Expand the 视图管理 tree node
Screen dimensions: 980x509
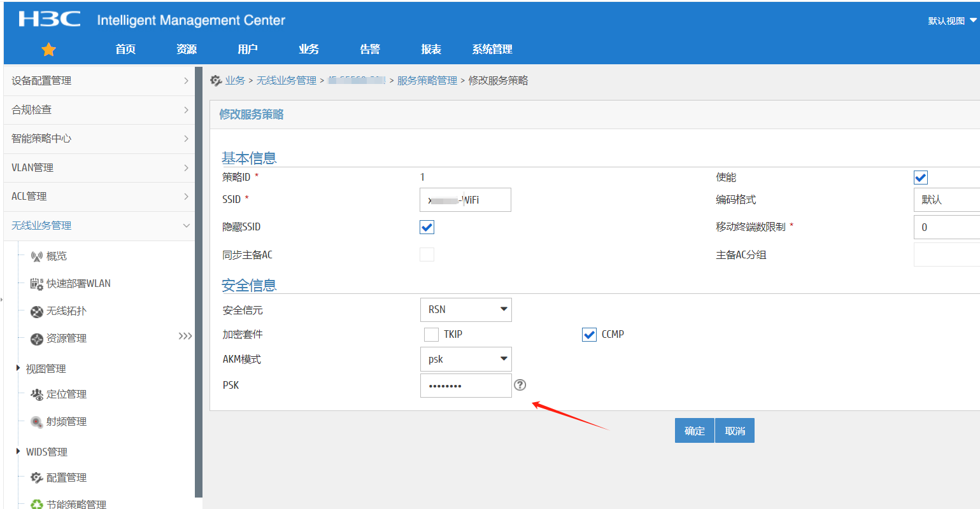(18, 368)
